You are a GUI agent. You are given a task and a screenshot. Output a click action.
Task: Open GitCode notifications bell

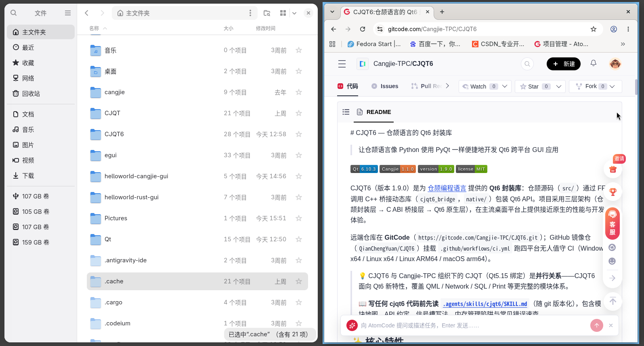click(594, 63)
